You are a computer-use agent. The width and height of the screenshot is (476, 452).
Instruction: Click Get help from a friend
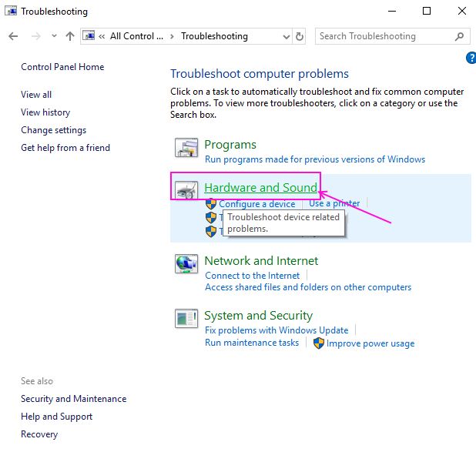pos(65,148)
